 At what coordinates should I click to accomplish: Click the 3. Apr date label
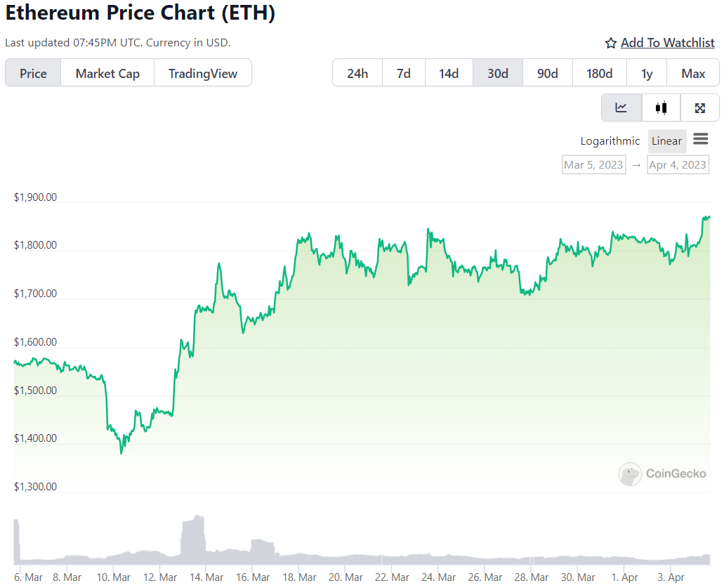(671, 577)
